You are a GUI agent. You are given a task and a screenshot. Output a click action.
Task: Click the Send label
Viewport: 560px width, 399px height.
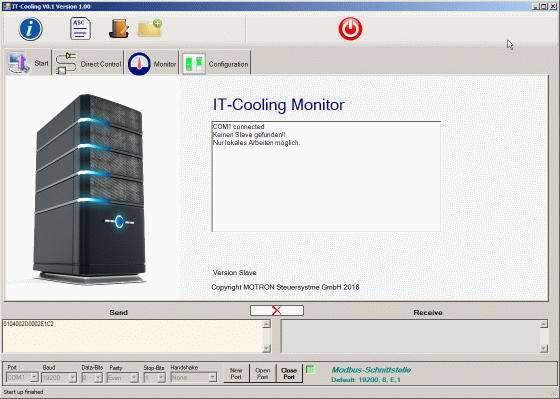point(119,313)
